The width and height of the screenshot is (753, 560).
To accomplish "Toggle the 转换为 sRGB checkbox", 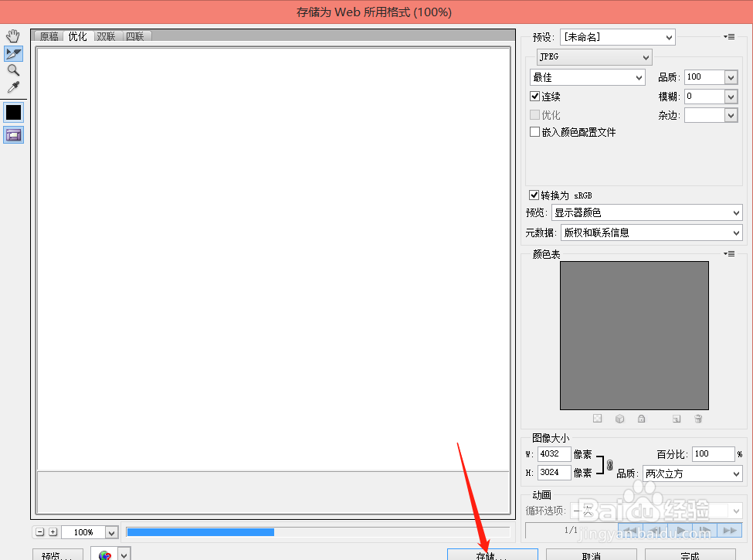I will point(534,195).
